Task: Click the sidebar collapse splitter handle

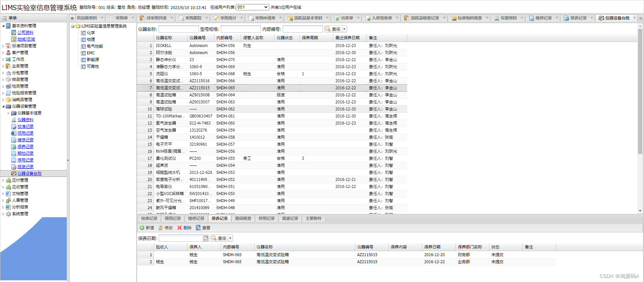Action: 68,160
